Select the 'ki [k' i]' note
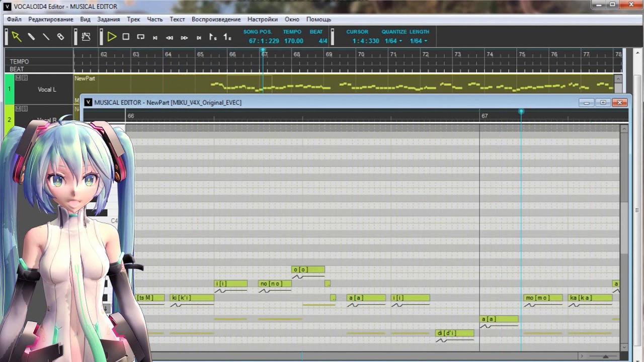The width and height of the screenshot is (644, 362). click(x=192, y=298)
